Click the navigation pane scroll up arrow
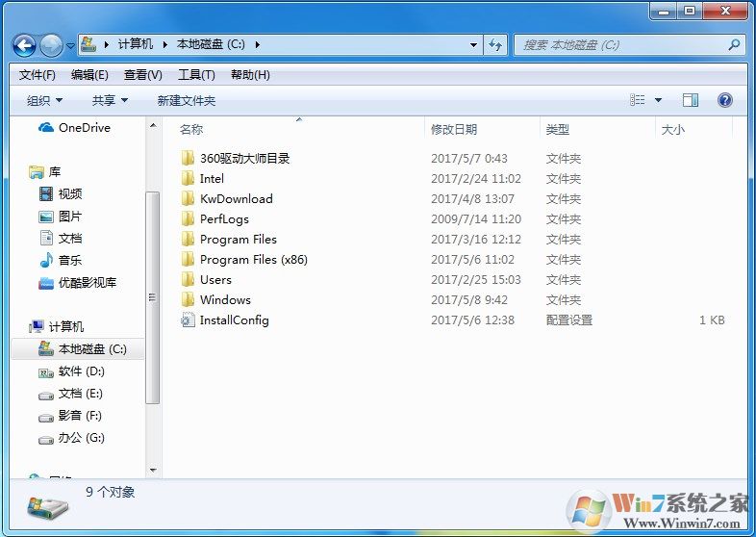Screen dimensions: 756x537 pyautogui.click(x=153, y=125)
